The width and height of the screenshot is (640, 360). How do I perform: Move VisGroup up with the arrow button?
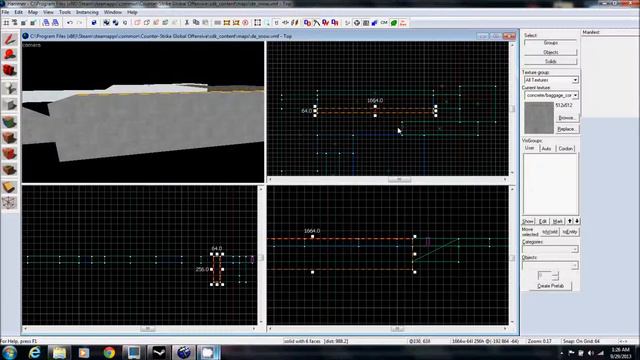click(x=570, y=221)
